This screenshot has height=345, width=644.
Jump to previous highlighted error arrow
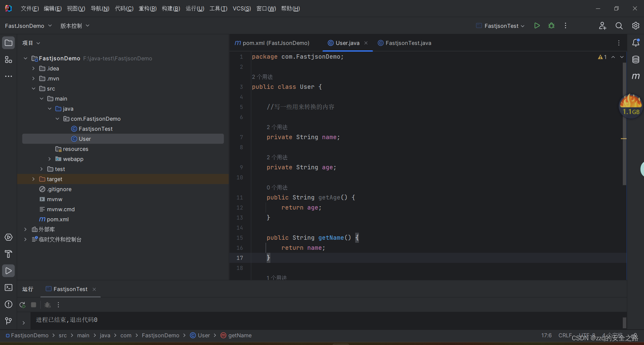tap(613, 57)
